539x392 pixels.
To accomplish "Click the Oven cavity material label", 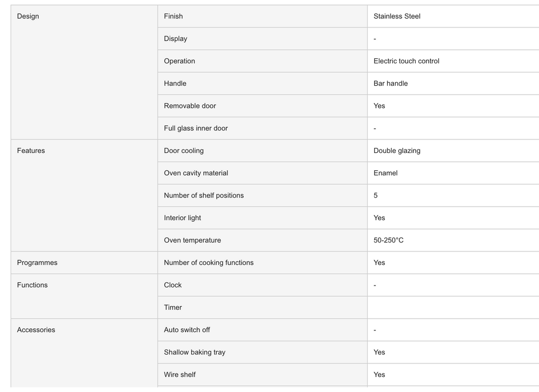I will click(x=196, y=173).
